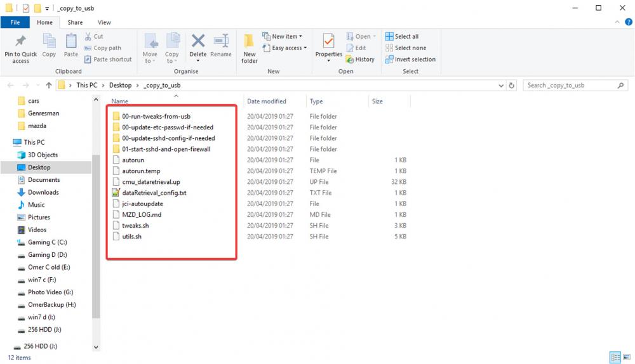
Task: Click the Copy to button
Action: tap(172, 48)
